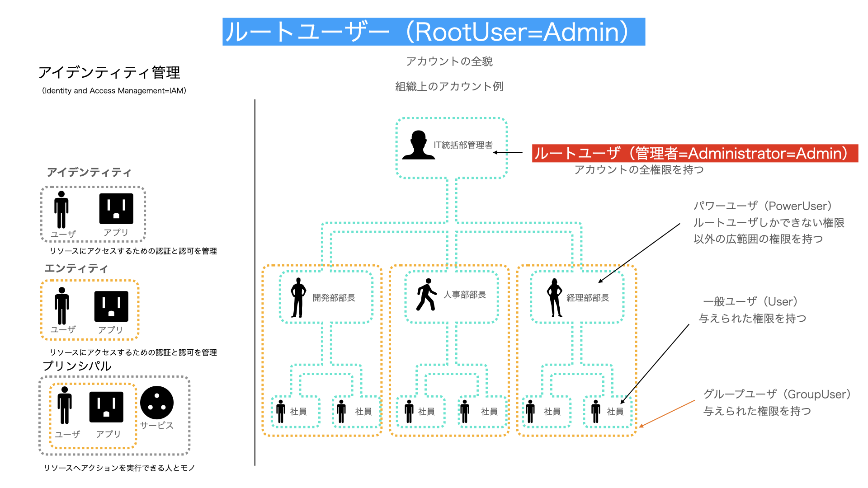Select the red ルートユーザ（管理者=Administrator=Admin） banner
The width and height of the screenshot is (868, 488).
pos(695,153)
